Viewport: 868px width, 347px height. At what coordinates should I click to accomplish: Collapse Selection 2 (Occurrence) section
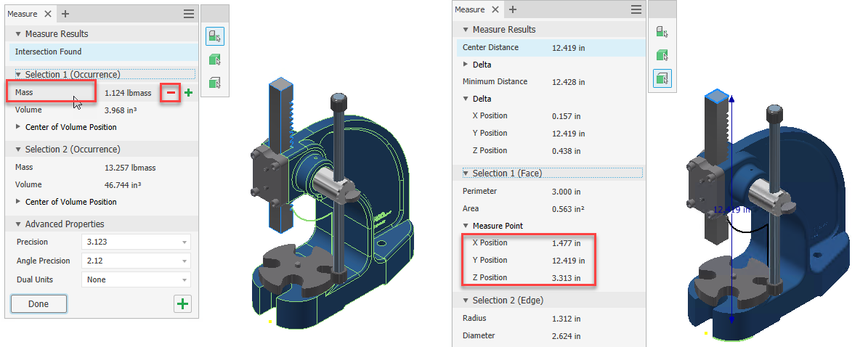[x=18, y=150]
